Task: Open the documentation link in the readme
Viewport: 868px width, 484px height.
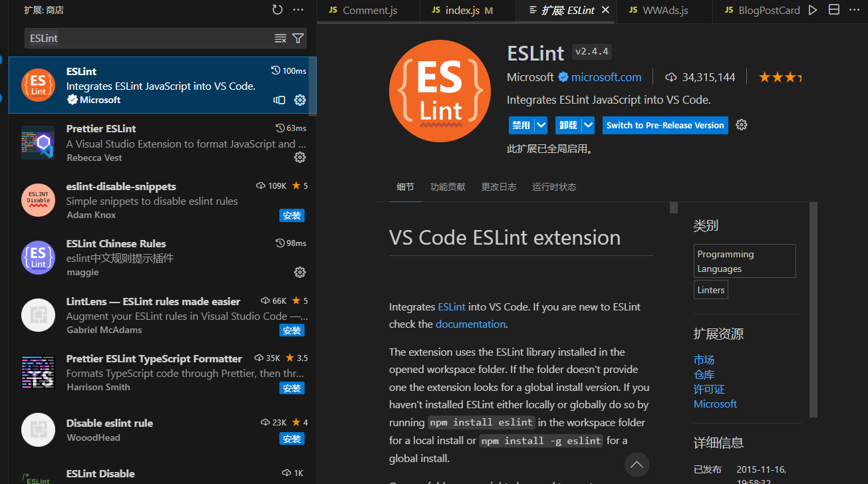Action: click(471, 324)
